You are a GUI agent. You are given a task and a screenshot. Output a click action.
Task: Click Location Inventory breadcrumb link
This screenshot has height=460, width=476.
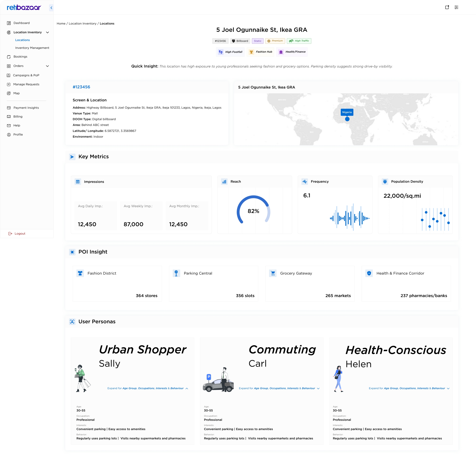(83, 24)
